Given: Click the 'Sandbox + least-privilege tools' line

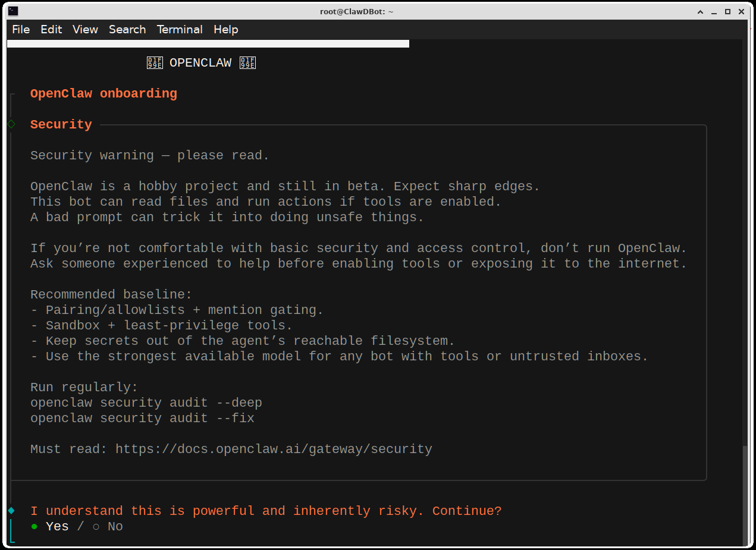Looking at the screenshot, I should pyautogui.click(x=162, y=325).
